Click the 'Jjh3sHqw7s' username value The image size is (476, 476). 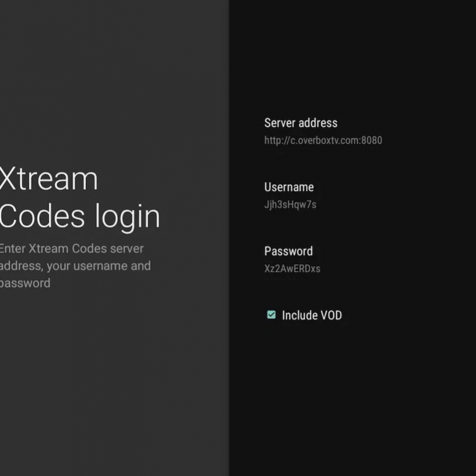click(290, 205)
